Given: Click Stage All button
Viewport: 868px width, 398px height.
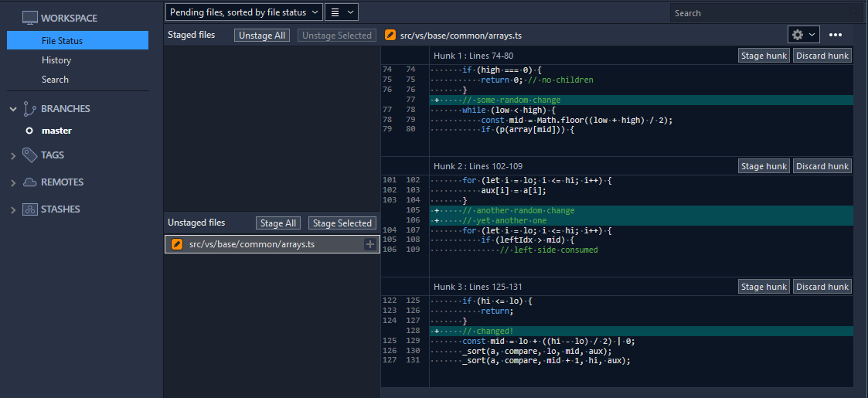Looking at the screenshot, I should [x=278, y=223].
